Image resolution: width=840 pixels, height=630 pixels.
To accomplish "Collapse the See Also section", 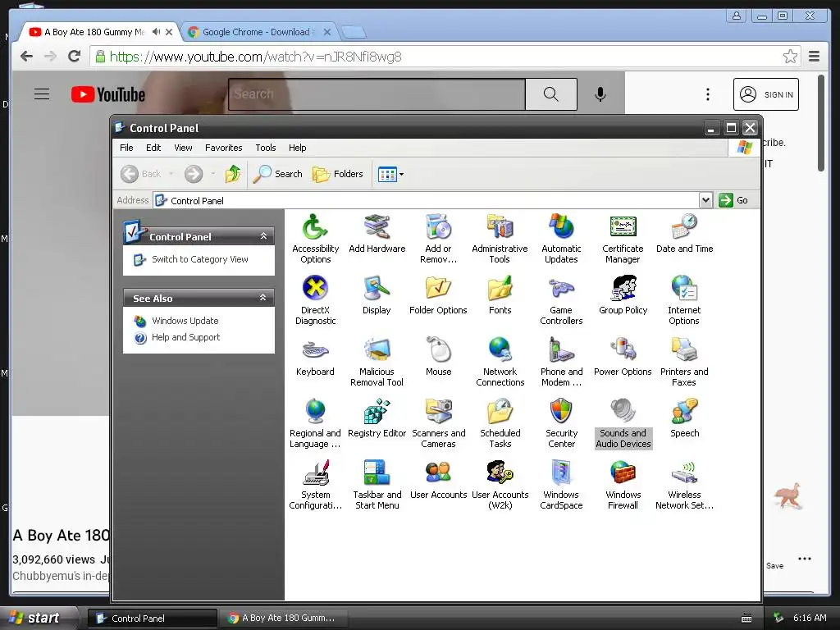I will coord(263,298).
